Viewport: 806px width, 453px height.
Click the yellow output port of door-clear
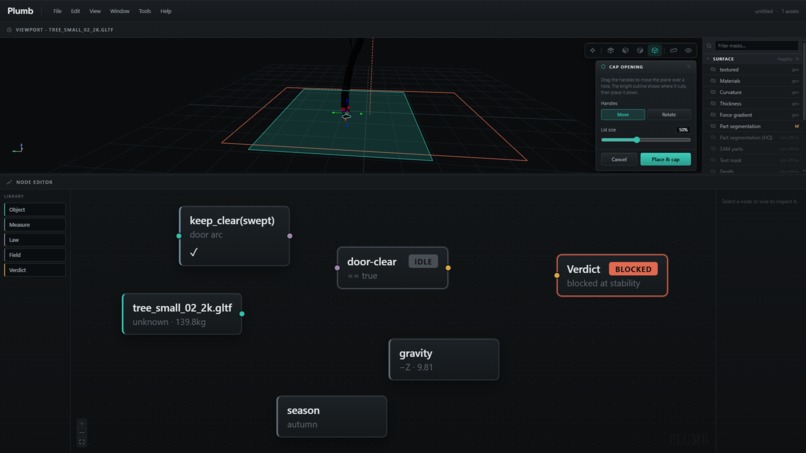(448, 268)
